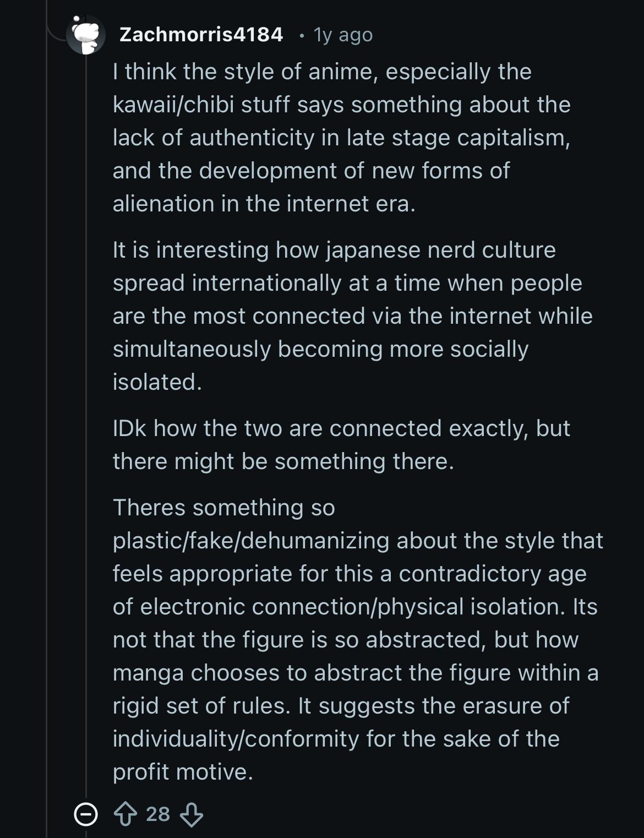Click paragraph starting "Theres something so"
644x838 pixels.
tap(358, 640)
